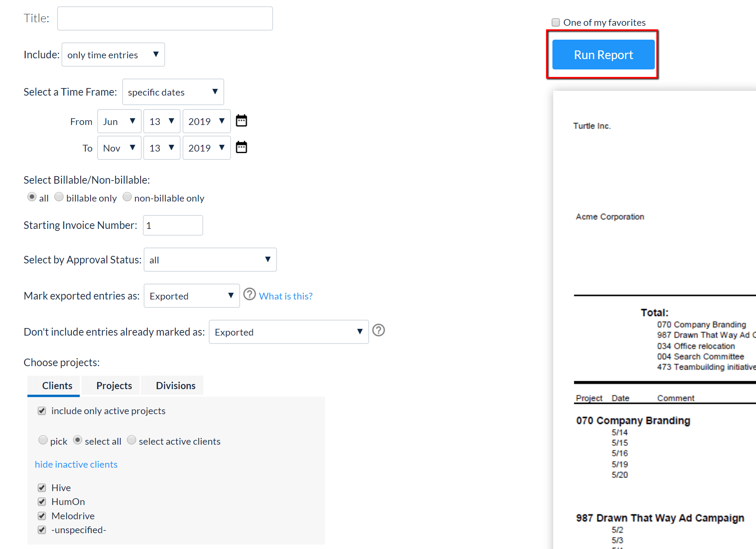Image resolution: width=756 pixels, height=549 pixels.
Task: Uncheck the Hive client
Action: [42, 488]
